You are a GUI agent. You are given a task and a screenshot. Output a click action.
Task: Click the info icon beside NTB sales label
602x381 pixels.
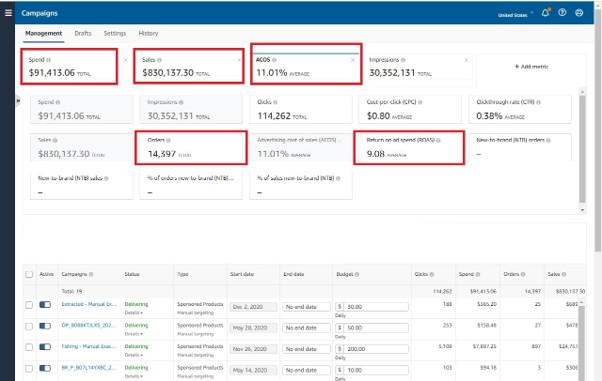106,178
